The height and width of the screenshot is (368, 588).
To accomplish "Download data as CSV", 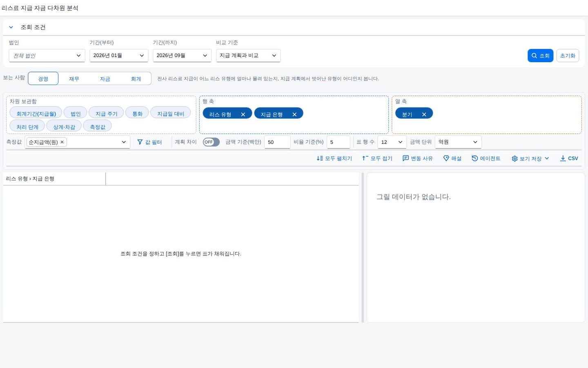I will pos(569,158).
